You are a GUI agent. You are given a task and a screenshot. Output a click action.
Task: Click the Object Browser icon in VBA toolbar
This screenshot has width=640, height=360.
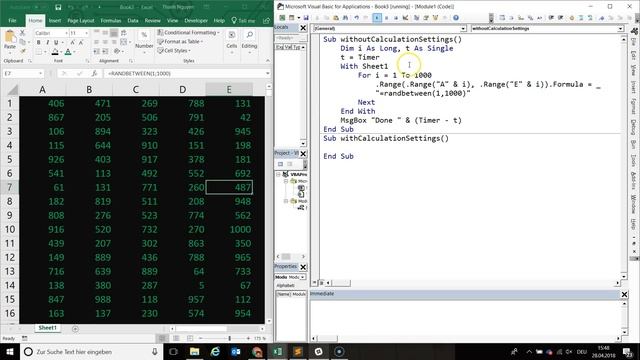point(435,18)
